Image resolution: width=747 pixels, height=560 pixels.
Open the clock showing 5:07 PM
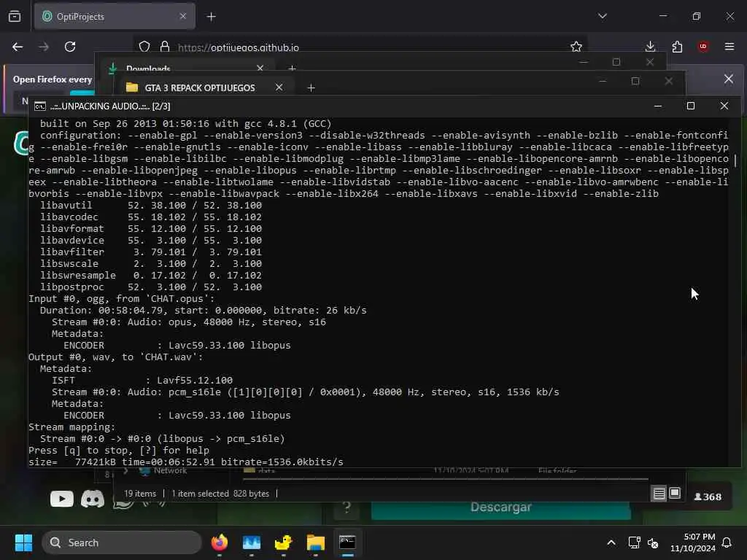(693, 542)
